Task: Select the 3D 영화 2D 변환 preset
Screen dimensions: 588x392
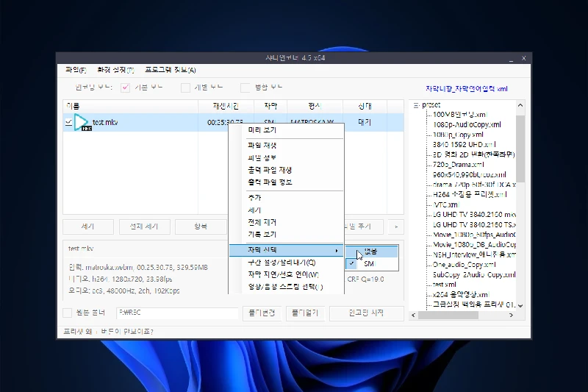Action: (x=473, y=154)
